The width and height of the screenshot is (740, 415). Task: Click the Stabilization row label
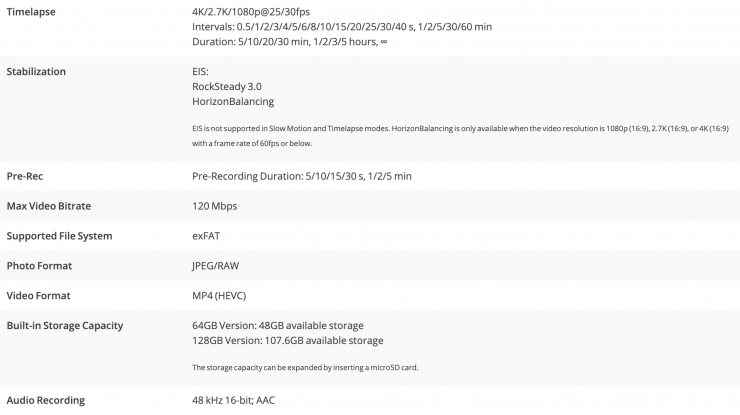click(36, 72)
